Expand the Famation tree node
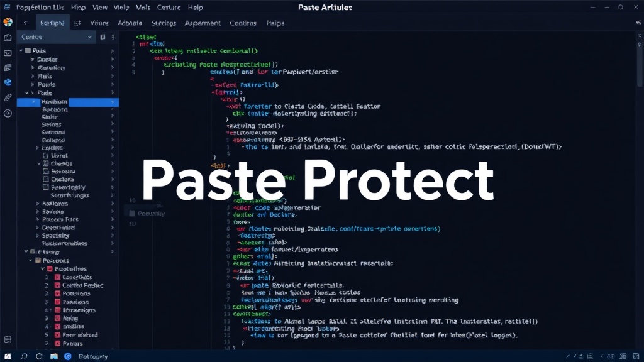644x362 pixels. click(x=33, y=68)
